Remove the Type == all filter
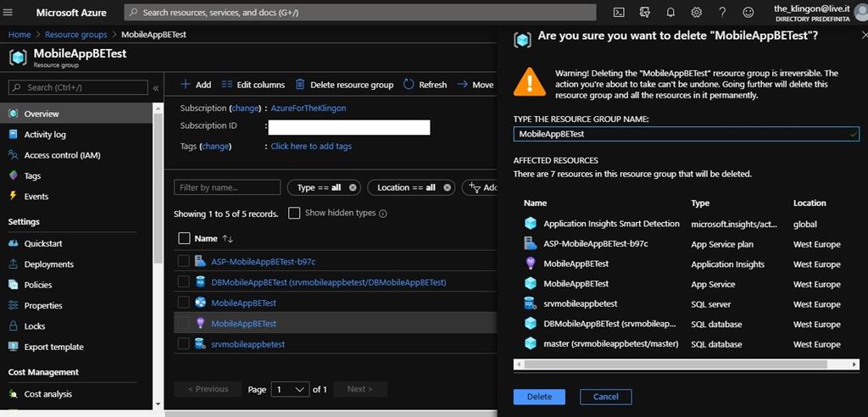This screenshot has width=868, height=417. tap(353, 187)
